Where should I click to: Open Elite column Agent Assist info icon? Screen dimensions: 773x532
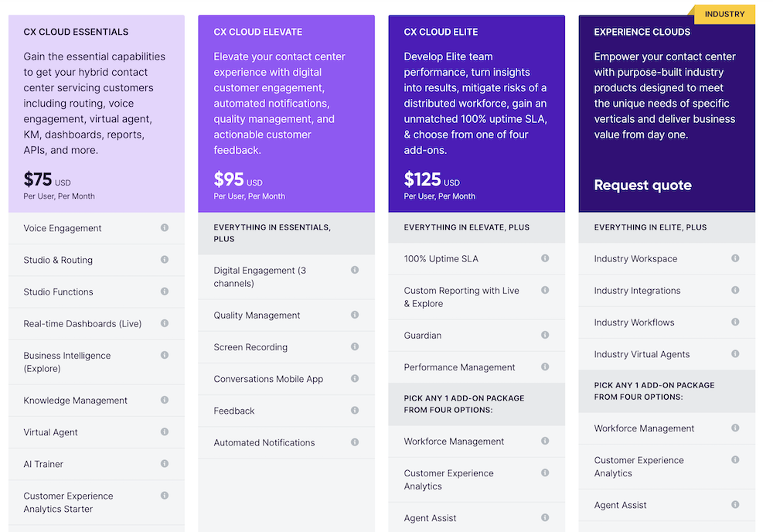tap(545, 518)
